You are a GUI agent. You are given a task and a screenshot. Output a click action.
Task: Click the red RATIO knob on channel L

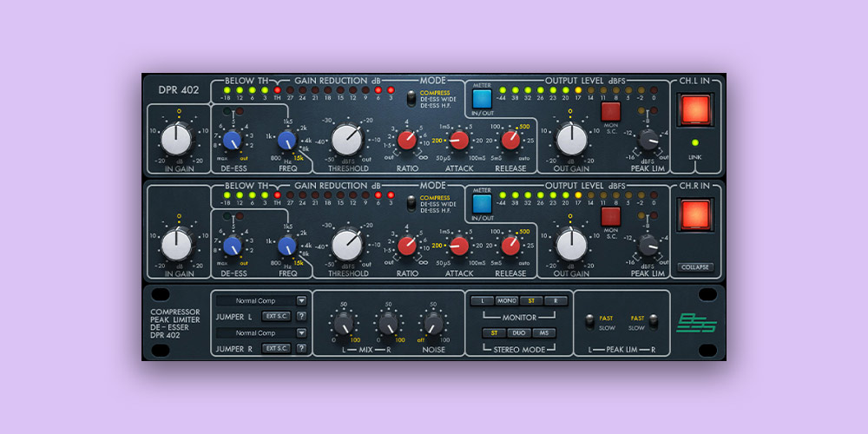coord(407,140)
